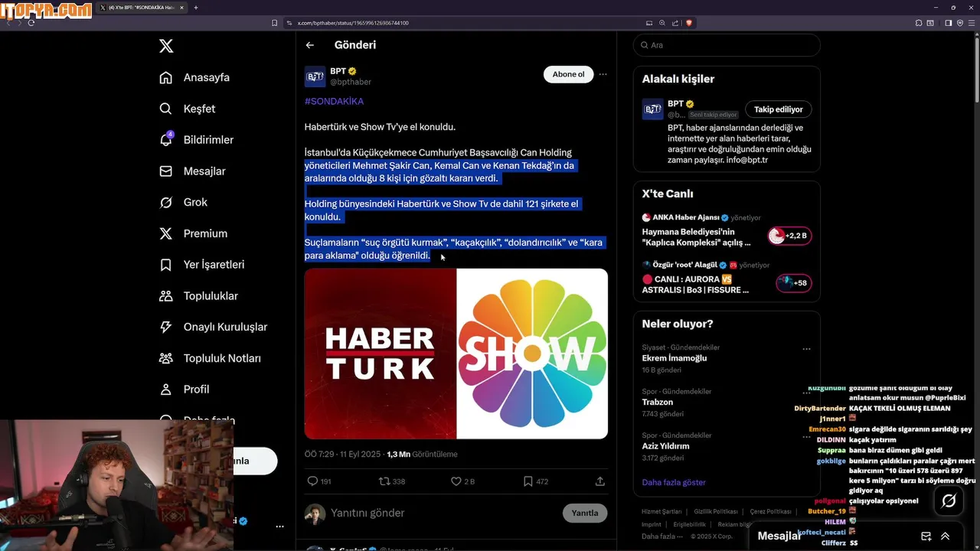Select the X'te BPT browser tab

(142, 8)
